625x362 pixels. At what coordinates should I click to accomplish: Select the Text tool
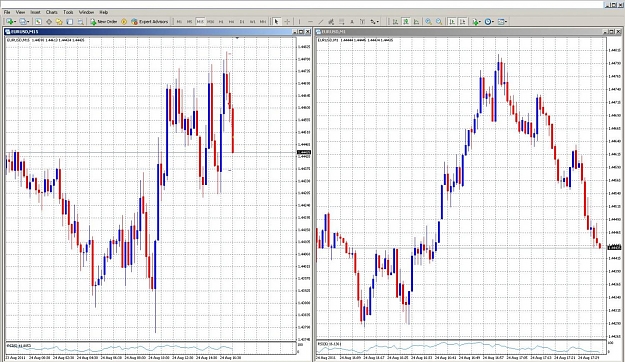[x=352, y=22]
